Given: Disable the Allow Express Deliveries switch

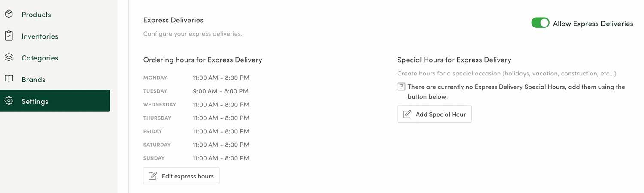Looking at the screenshot, I should click(540, 23).
